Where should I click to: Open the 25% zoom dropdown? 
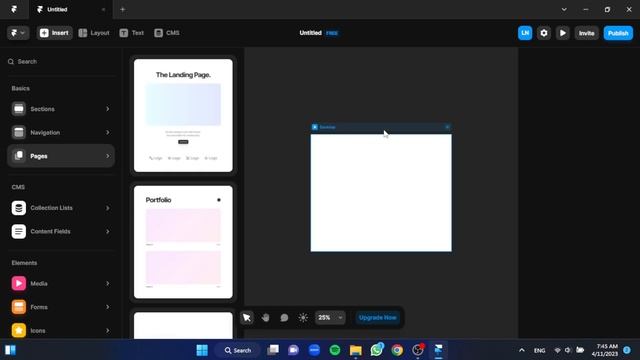click(x=330, y=318)
